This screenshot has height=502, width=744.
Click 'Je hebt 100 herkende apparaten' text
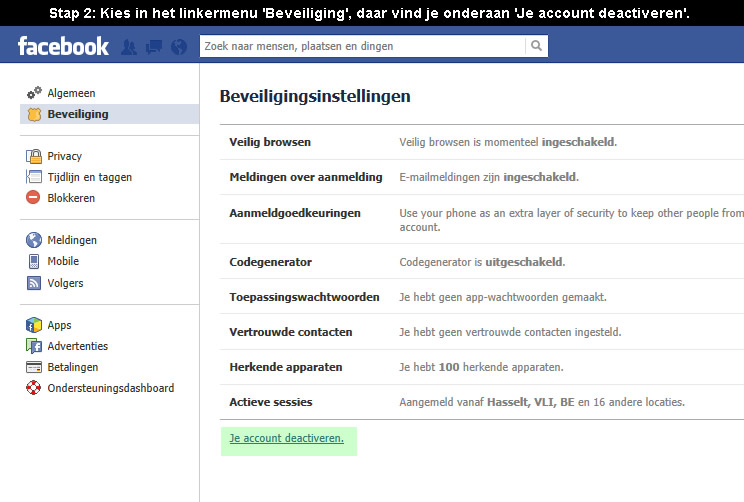482,367
